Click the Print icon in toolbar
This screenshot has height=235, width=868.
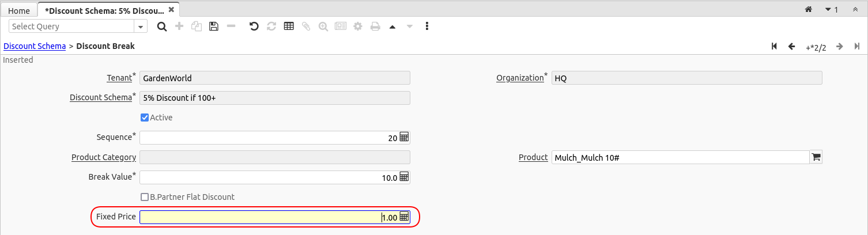[375, 26]
